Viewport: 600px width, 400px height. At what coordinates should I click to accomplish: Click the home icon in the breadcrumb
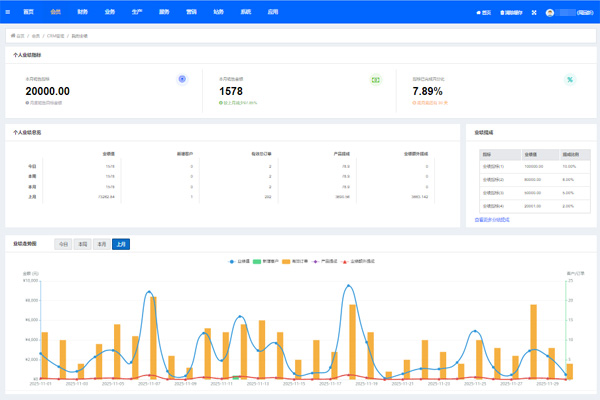pyautogui.click(x=13, y=35)
